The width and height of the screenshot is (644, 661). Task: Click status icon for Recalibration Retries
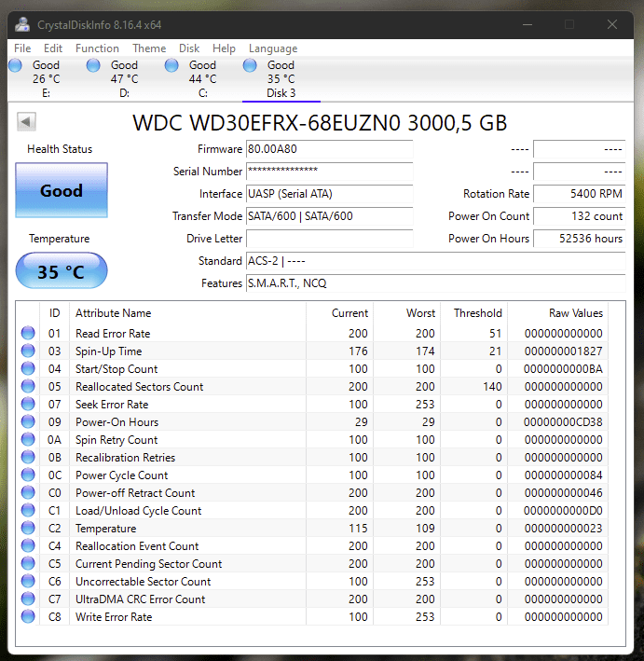(x=28, y=457)
